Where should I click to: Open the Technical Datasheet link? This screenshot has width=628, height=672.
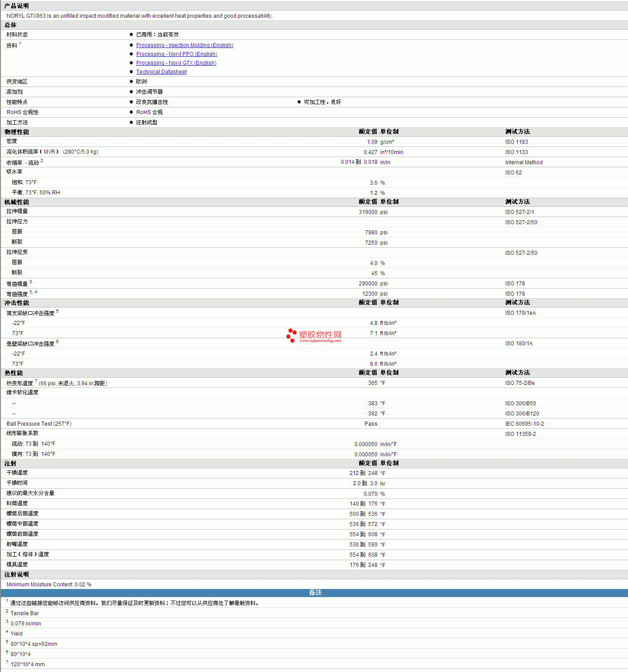161,72
